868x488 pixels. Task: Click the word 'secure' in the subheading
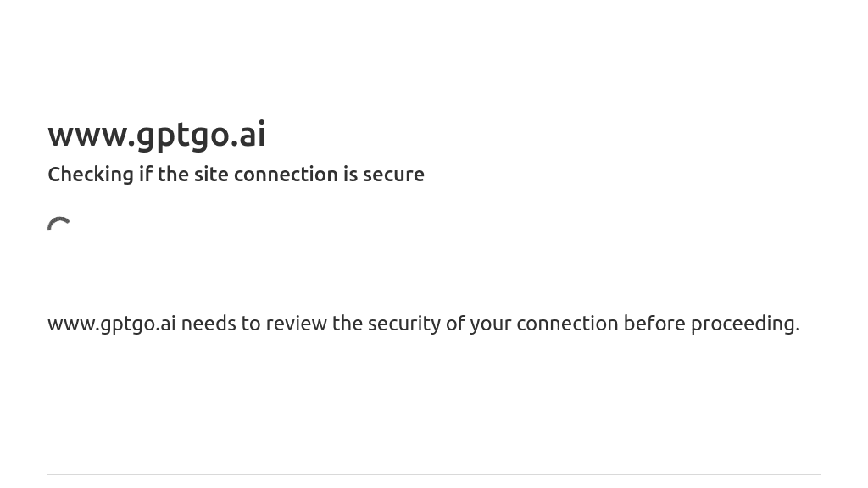click(393, 175)
